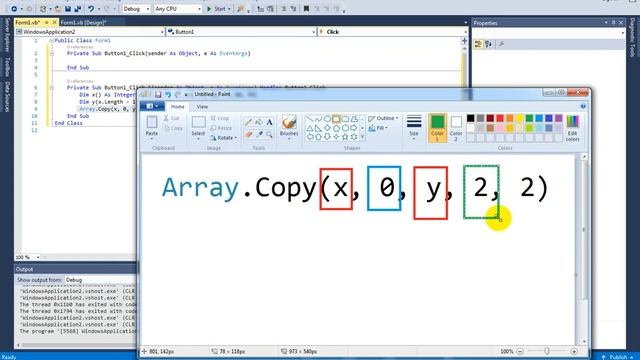
Task: Click the Brushes button in Paint
Action: click(x=289, y=128)
